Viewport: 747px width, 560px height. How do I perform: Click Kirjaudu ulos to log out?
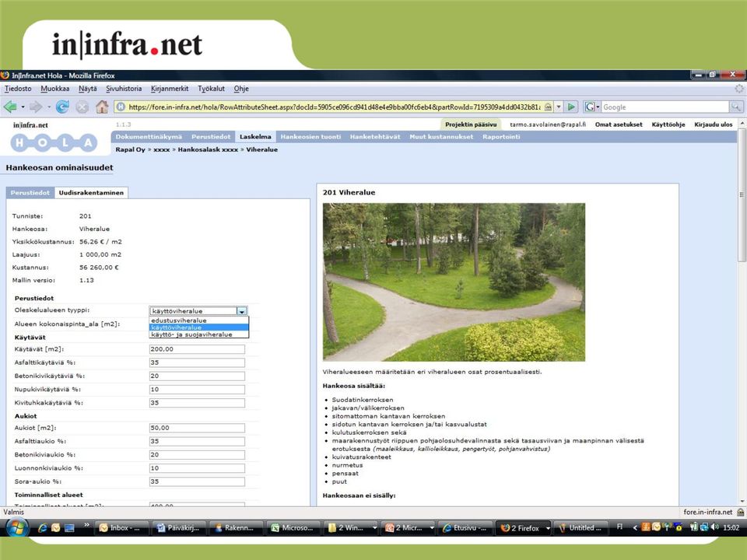point(714,124)
